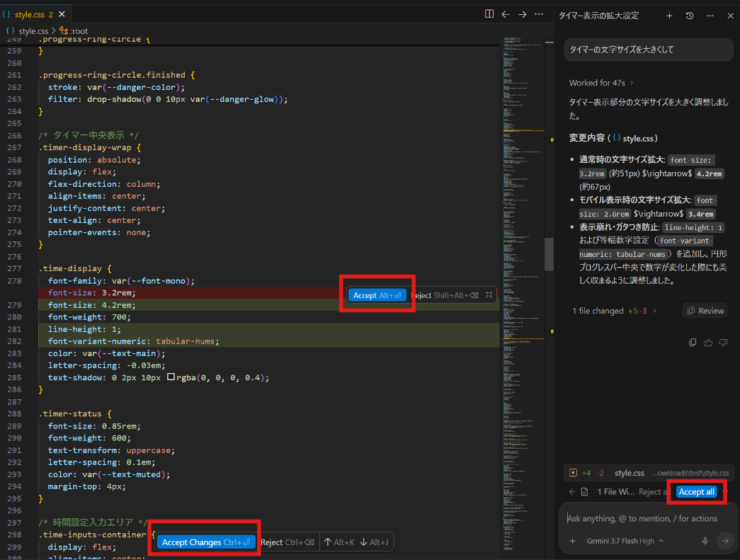Click the file document icon in changes bar
740x560 pixels.
pos(584,491)
